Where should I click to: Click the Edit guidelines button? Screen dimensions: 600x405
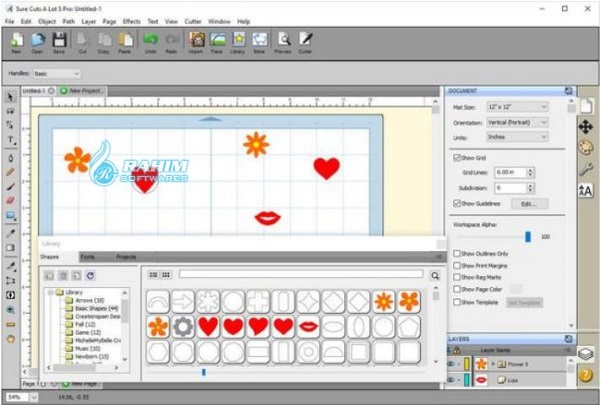[x=529, y=204]
